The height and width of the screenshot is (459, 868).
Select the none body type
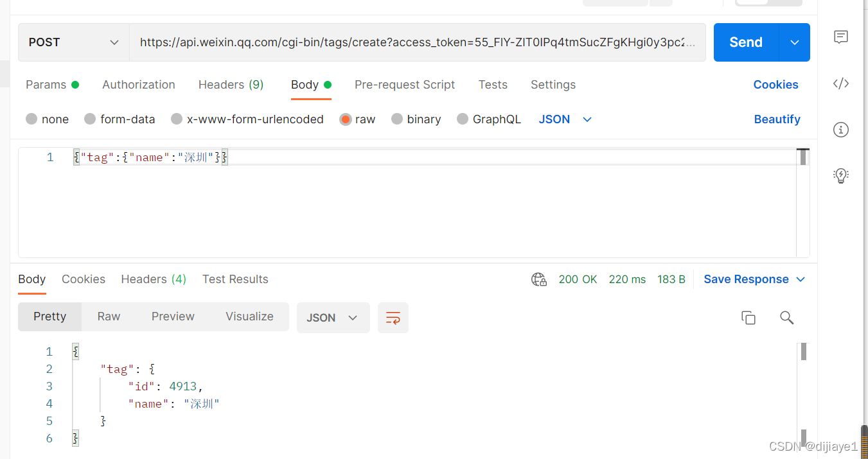pyautogui.click(x=48, y=119)
